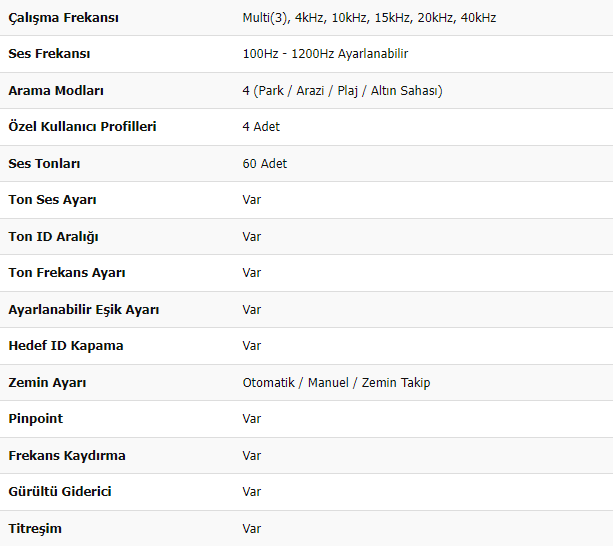616x546 pixels.
Task: Select the "100Hz - 1200Hz Ayarlanabilir" text
Action: point(324,54)
